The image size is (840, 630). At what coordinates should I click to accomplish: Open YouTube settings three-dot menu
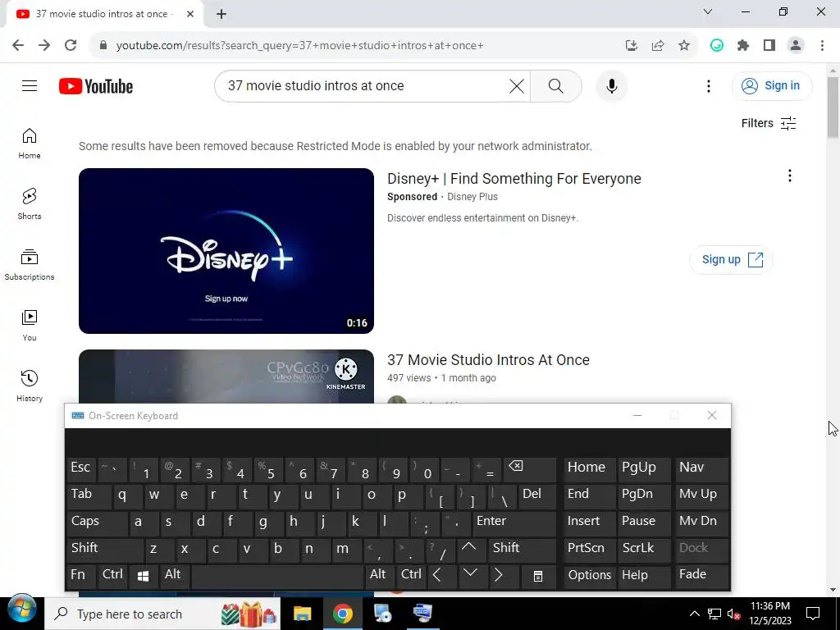708,86
